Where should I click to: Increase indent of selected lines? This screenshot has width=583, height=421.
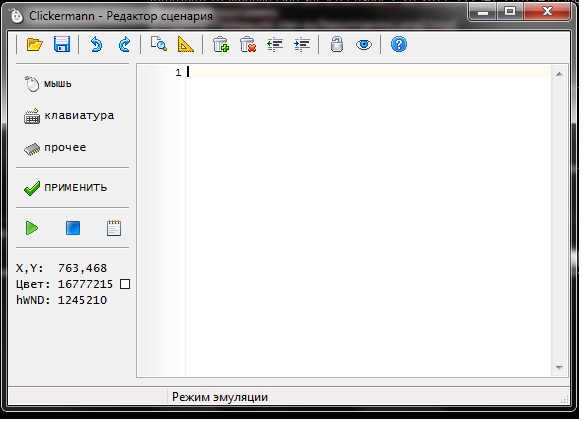point(302,45)
